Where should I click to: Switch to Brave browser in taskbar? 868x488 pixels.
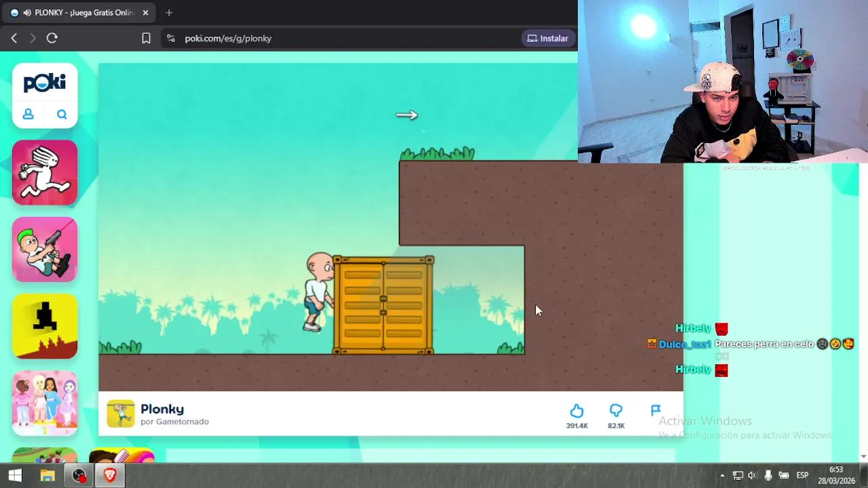(x=110, y=475)
